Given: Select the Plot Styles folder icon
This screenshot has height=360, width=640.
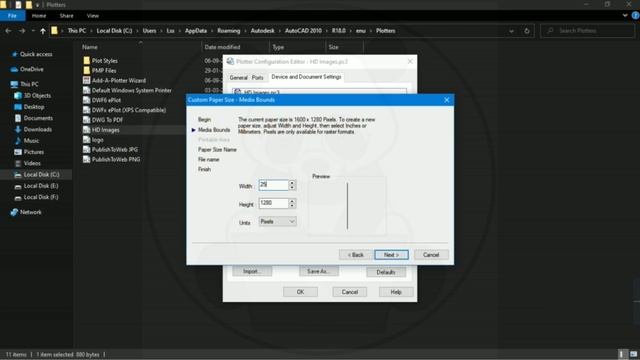Looking at the screenshot, I should coord(87,60).
